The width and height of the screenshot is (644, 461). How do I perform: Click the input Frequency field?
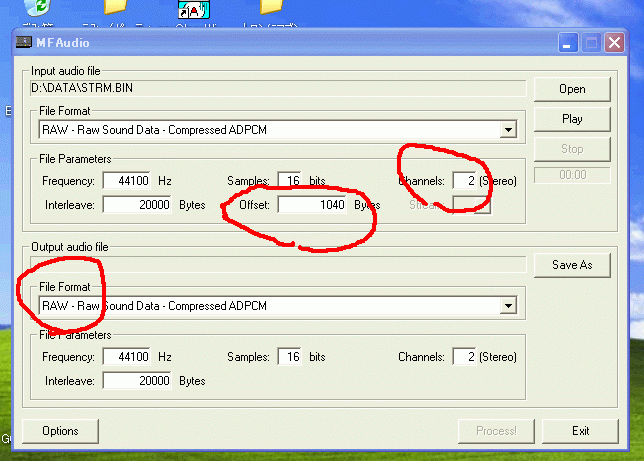[126, 181]
